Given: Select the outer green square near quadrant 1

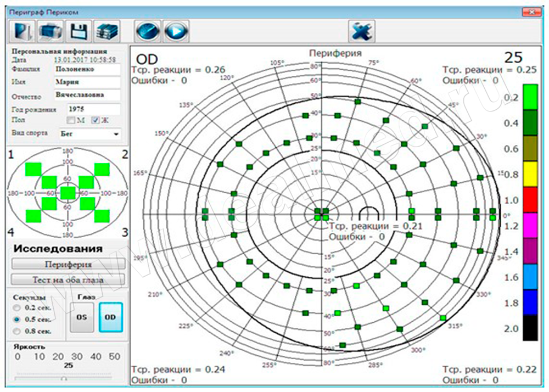Looking at the screenshot, I should [33, 170].
